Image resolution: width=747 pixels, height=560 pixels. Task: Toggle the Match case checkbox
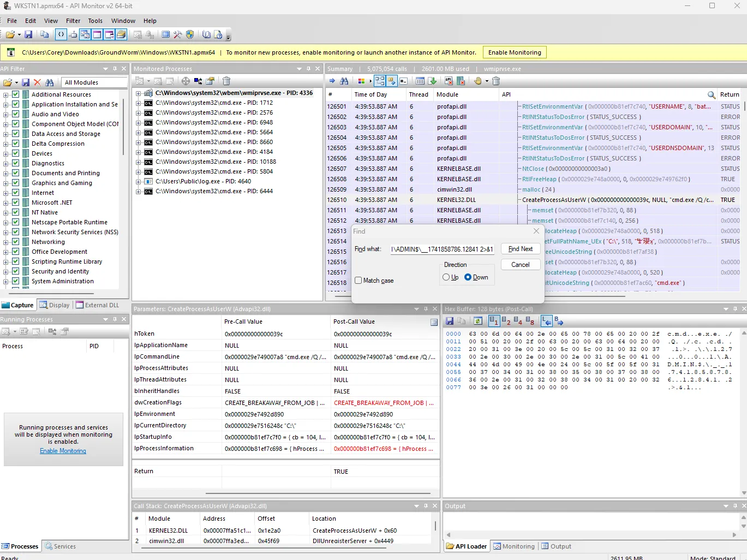[358, 280]
